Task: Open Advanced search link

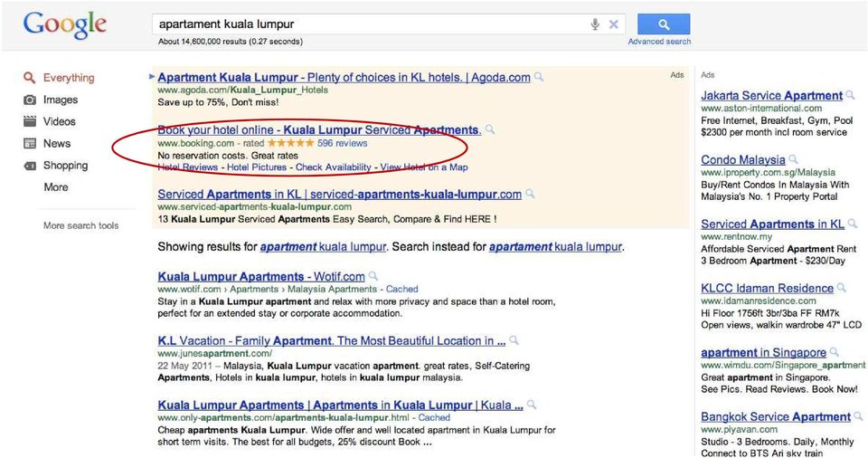Action: (659, 42)
